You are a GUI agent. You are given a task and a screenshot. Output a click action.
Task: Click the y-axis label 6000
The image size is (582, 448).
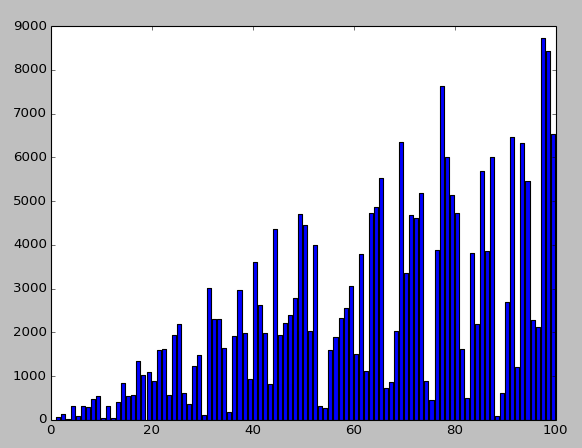[30, 157]
